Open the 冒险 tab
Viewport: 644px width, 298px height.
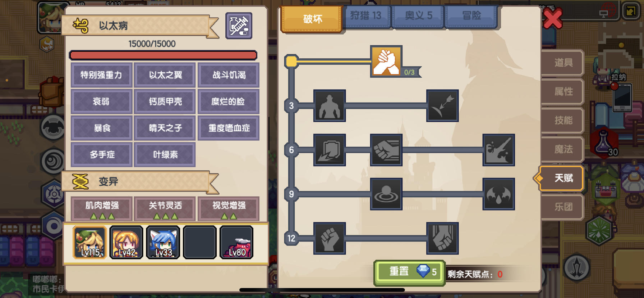pyautogui.click(x=471, y=16)
